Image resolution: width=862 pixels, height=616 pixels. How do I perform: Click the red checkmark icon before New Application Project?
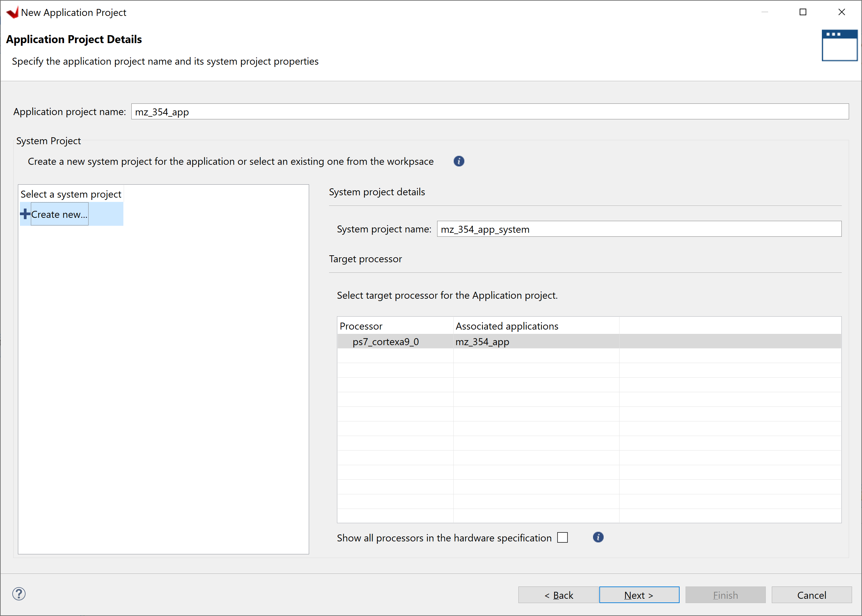coord(13,12)
